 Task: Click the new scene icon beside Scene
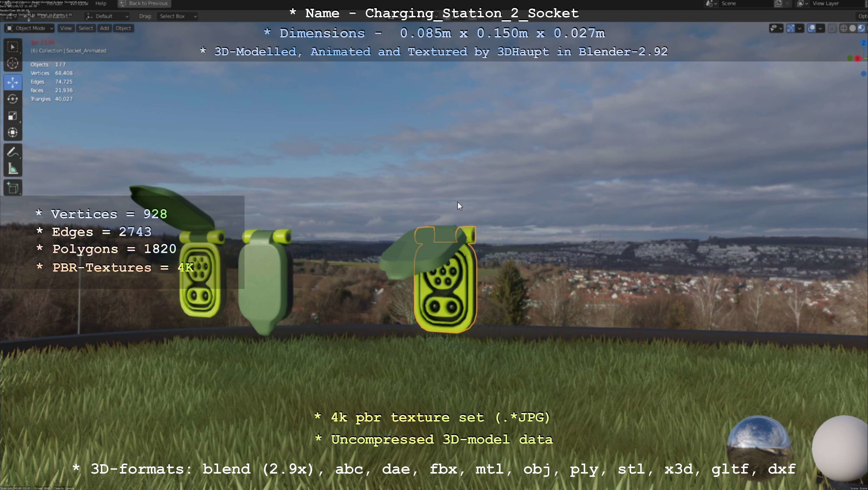click(x=778, y=3)
